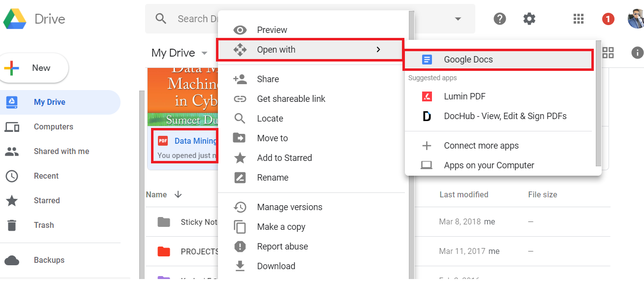Click the DocHub app icon
Screen dimensions: 644x281
427,116
